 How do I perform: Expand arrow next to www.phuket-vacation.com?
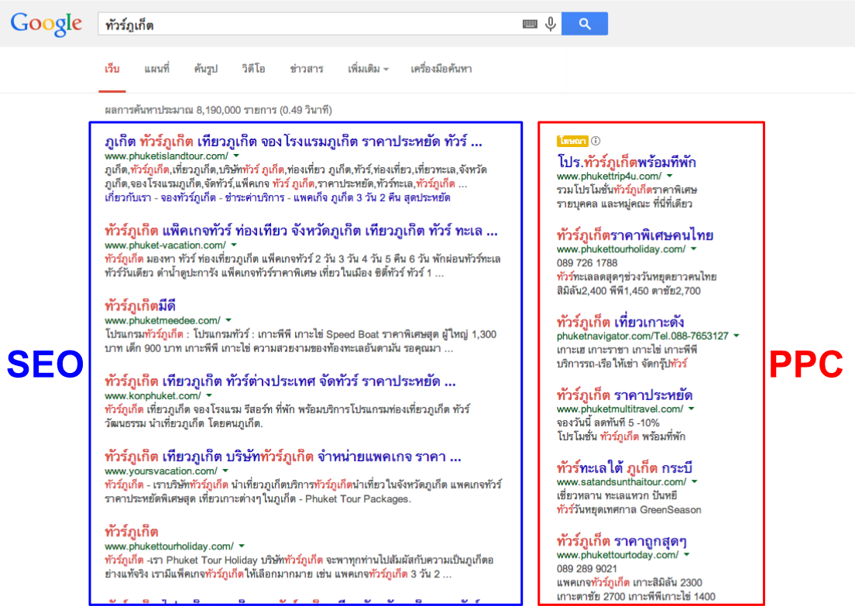[x=234, y=245]
